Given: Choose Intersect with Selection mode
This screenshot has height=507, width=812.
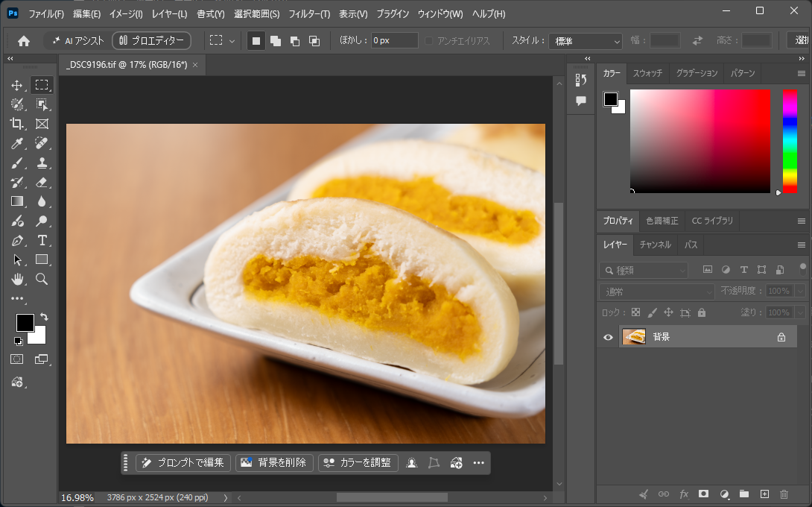Looking at the screenshot, I should 314,41.
